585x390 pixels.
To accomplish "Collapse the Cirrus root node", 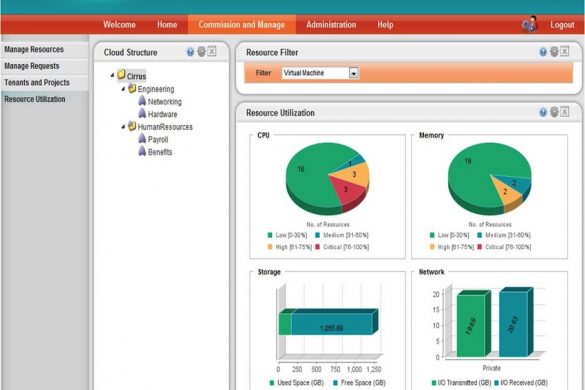I will point(112,75).
